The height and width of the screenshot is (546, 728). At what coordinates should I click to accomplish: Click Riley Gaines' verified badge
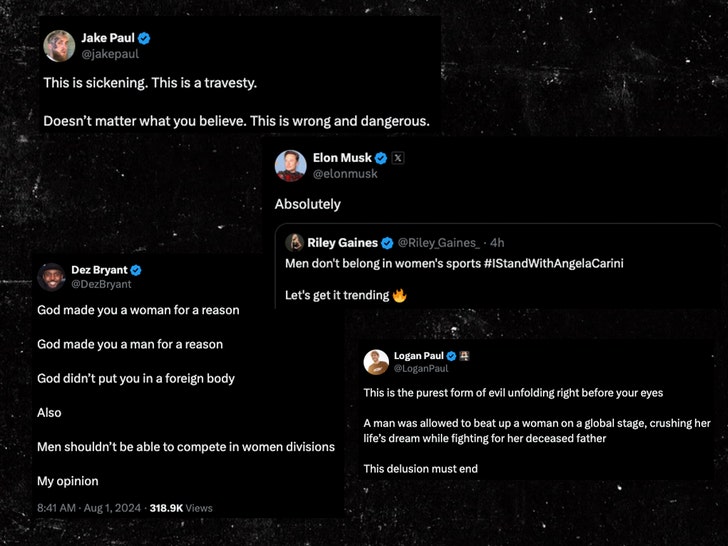pos(388,242)
